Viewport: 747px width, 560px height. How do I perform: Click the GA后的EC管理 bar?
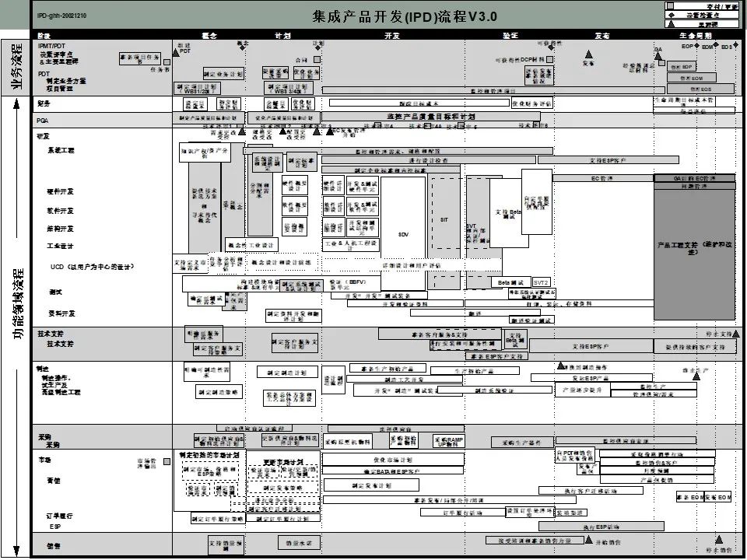coord(694,179)
